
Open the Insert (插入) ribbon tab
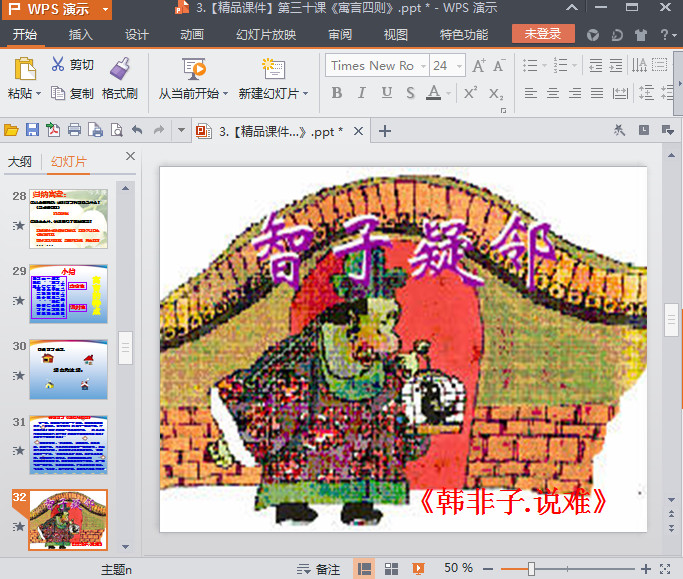(x=81, y=34)
